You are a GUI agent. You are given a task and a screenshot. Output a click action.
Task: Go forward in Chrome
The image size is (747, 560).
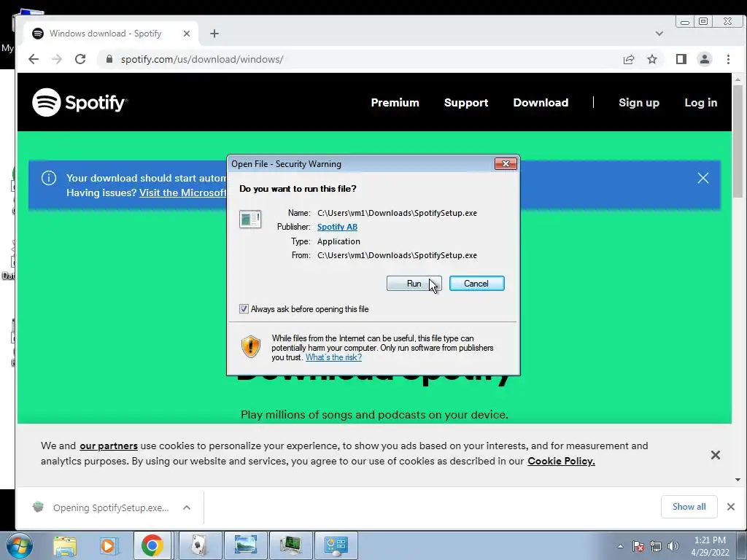click(x=57, y=59)
